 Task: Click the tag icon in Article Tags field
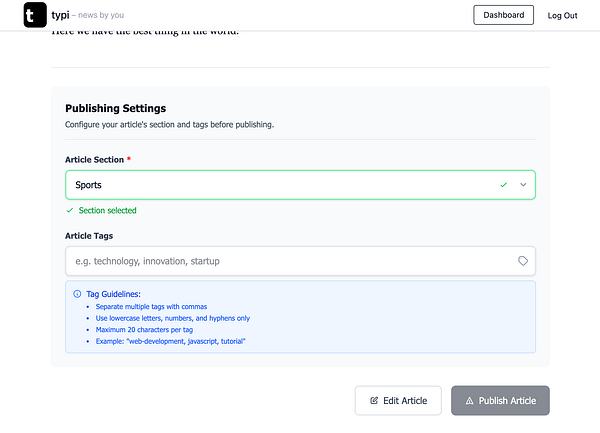[523, 261]
